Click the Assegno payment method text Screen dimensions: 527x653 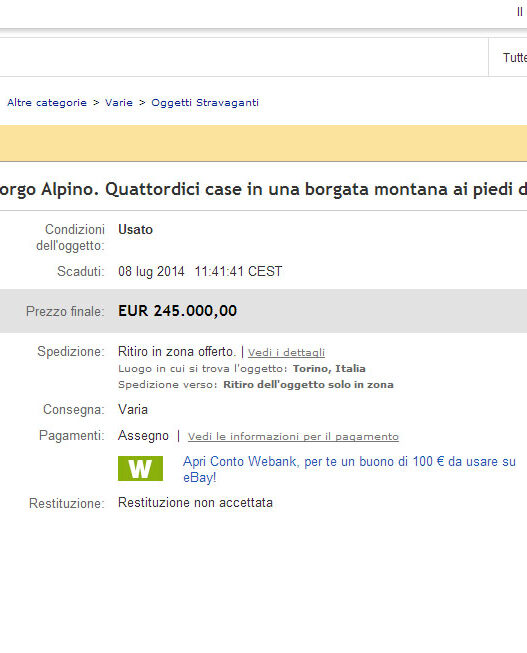(143, 436)
